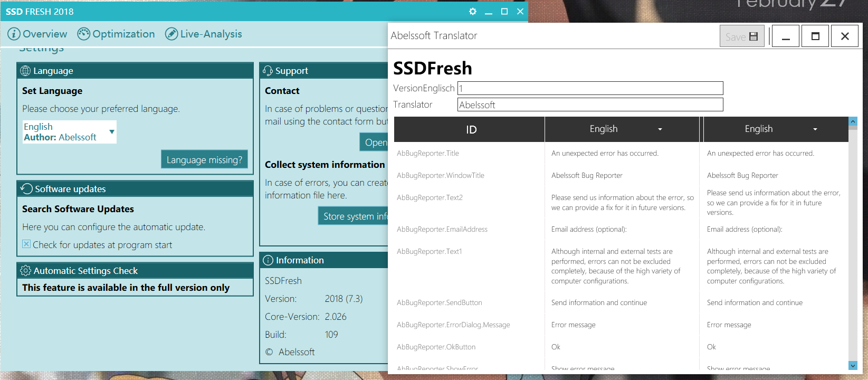Image resolution: width=868 pixels, height=380 pixels.
Task: Click the floppy disk icon on Save
Action: (753, 36)
